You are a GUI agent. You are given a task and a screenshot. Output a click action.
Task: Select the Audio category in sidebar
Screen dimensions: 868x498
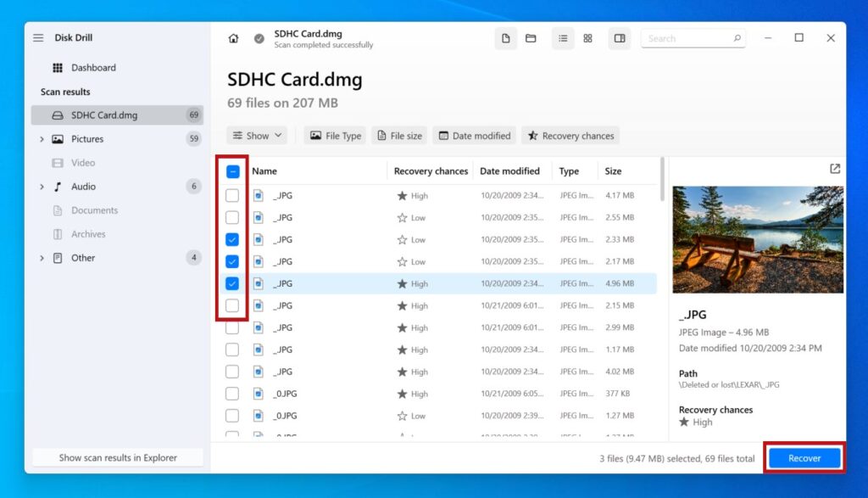pyautogui.click(x=83, y=186)
